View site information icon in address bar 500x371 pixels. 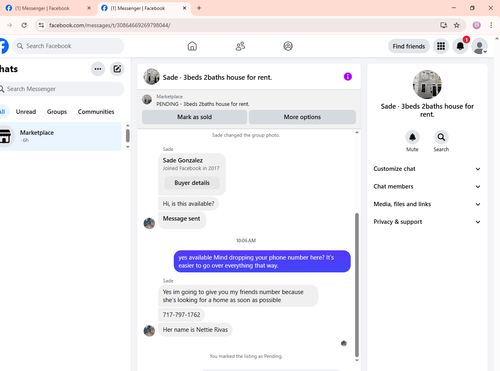(x=41, y=25)
